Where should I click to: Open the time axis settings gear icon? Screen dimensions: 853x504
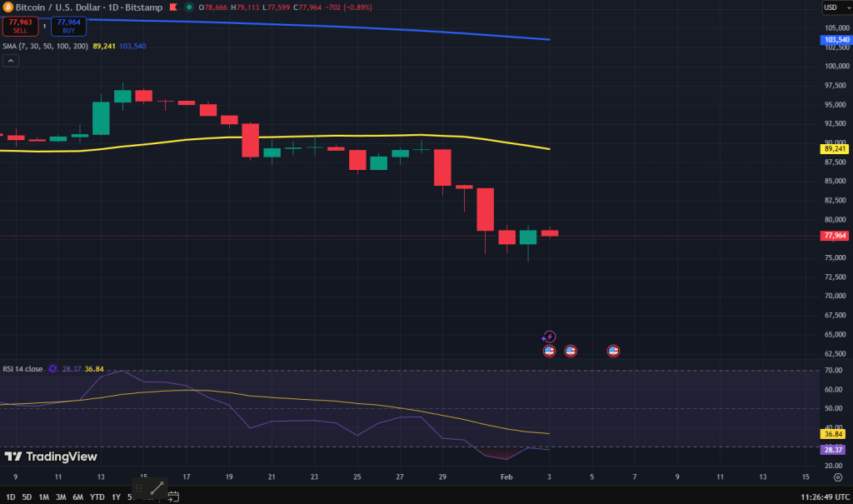pos(838,477)
